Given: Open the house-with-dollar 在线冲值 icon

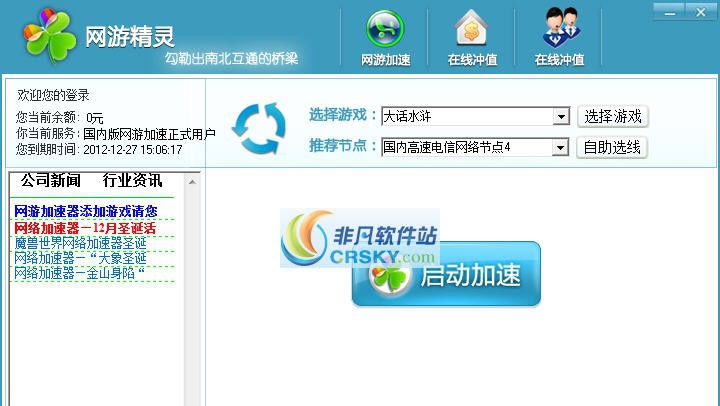Looking at the screenshot, I should point(472,28).
